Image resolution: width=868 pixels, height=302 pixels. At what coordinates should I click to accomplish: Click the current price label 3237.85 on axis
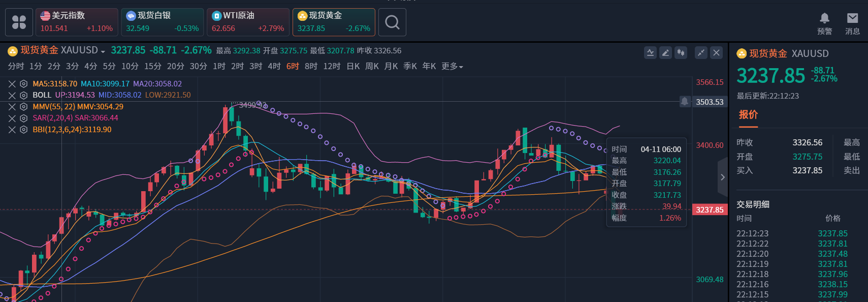[x=710, y=209]
